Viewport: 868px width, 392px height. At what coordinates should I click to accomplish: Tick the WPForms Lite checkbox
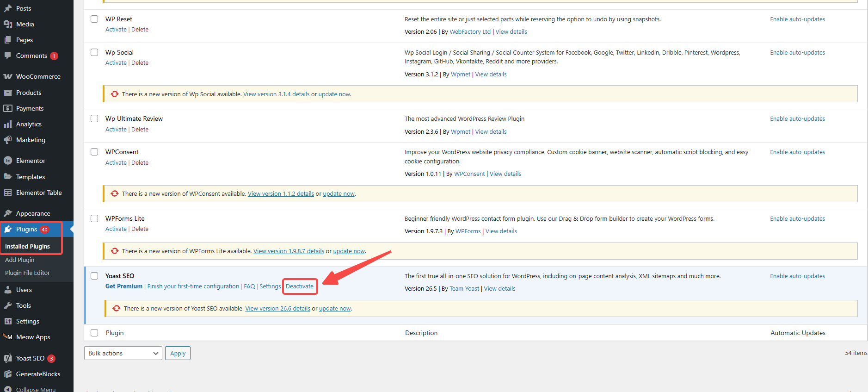point(94,218)
